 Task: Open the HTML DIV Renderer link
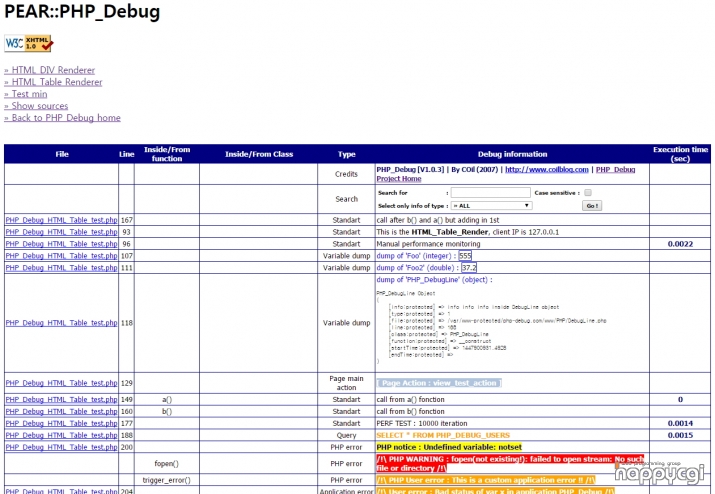pos(50,70)
